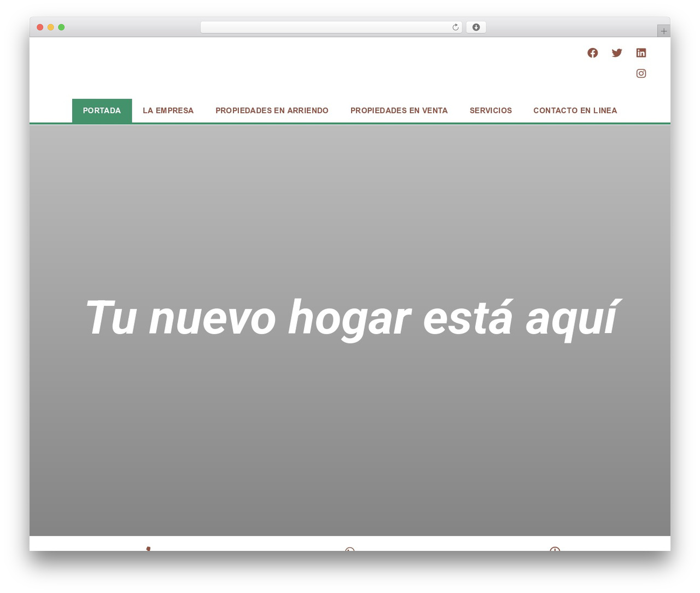Select the PORTADA menu item
This screenshot has width=700, height=593.
click(102, 111)
